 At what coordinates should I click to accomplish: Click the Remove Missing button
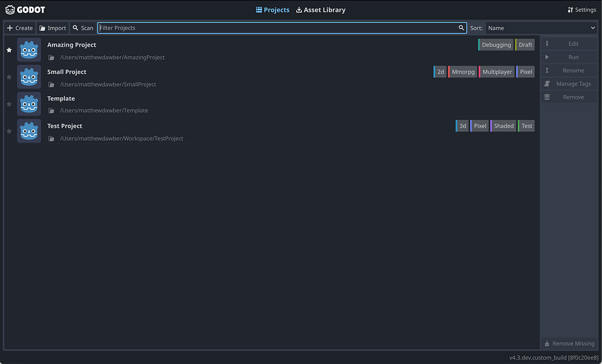coord(569,344)
